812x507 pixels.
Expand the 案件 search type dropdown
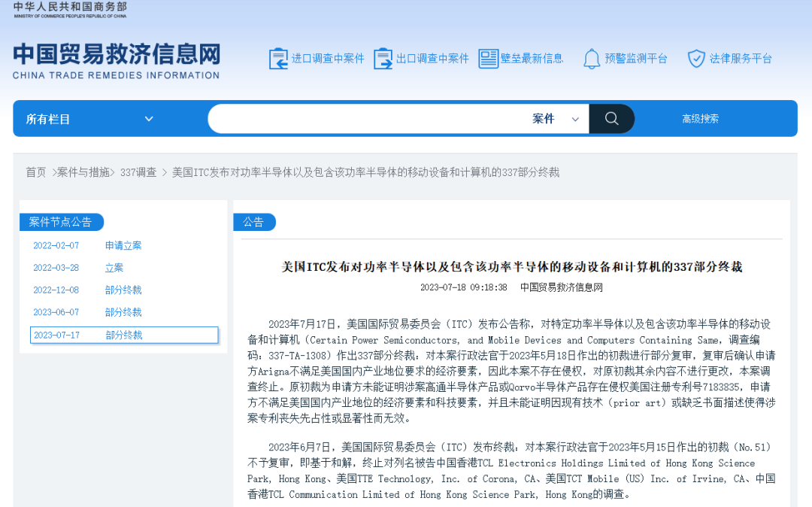556,119
